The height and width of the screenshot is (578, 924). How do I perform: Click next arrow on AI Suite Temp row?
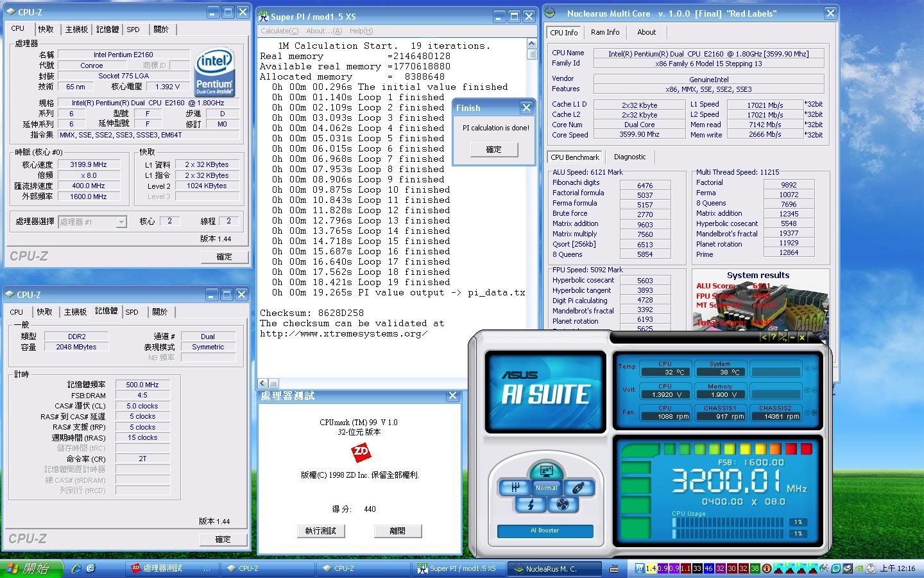click(x=814, y=368)
